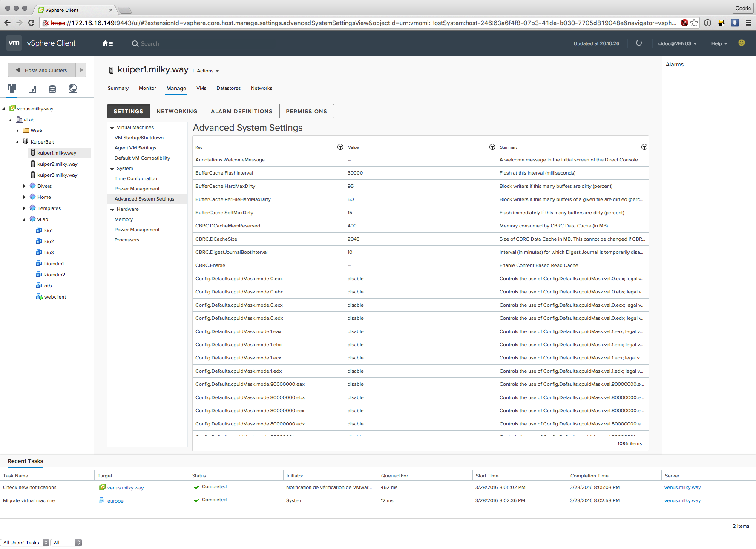Click the KuiperBelt cluster icon

26,141
